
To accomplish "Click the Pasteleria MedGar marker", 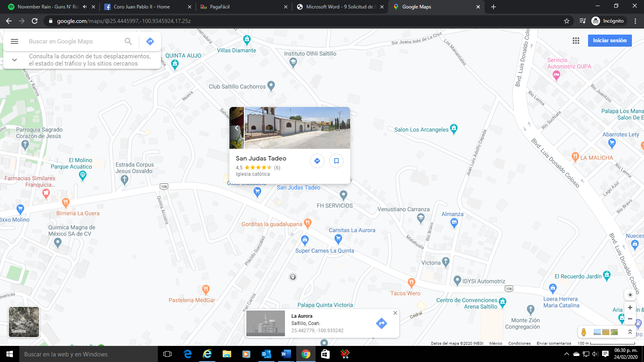I will click(206, 289).
